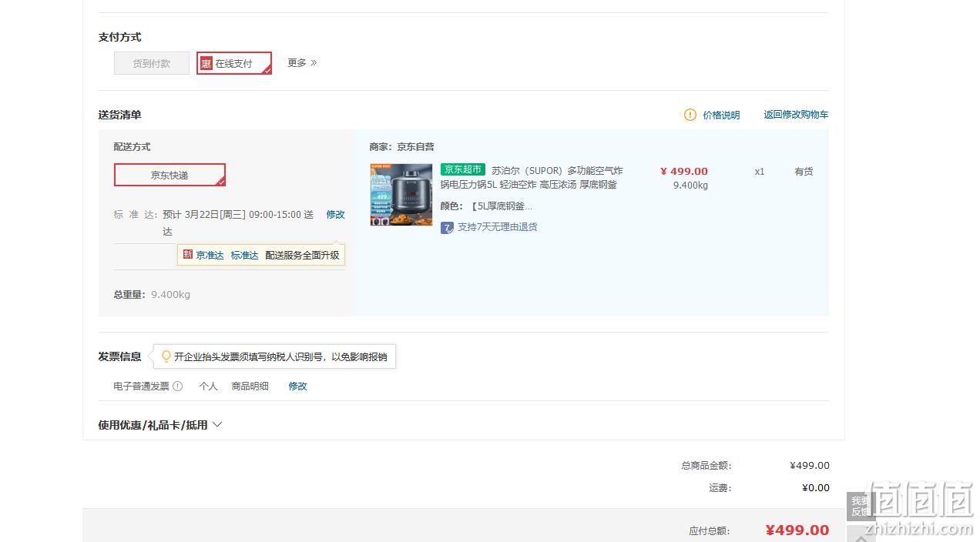This screenshot has width=980, height=542.
Task: Select 京东快递 delivery method
Action: click(x=169, y=175)
